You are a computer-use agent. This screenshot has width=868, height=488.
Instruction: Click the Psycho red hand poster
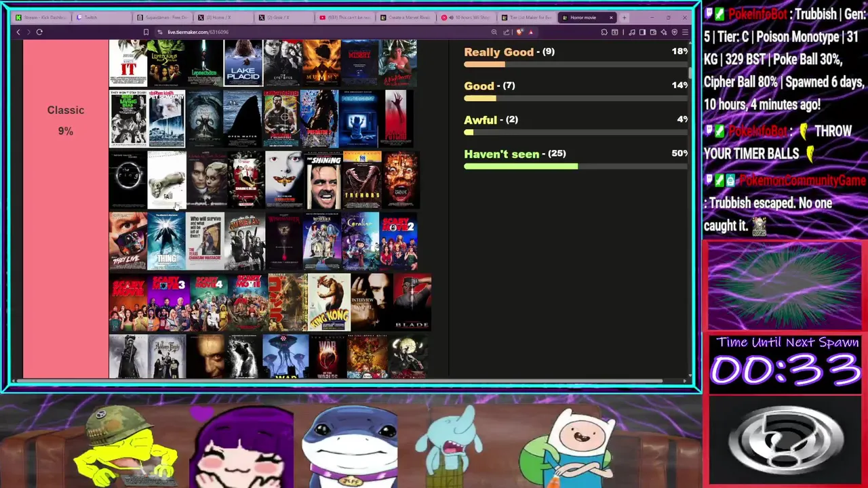click(397, 119)
